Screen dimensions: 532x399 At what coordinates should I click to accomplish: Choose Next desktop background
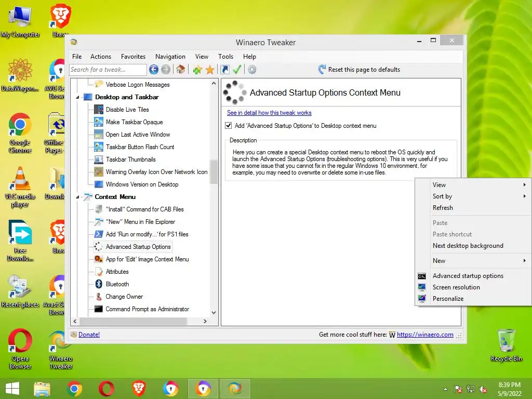click(473, 246)
